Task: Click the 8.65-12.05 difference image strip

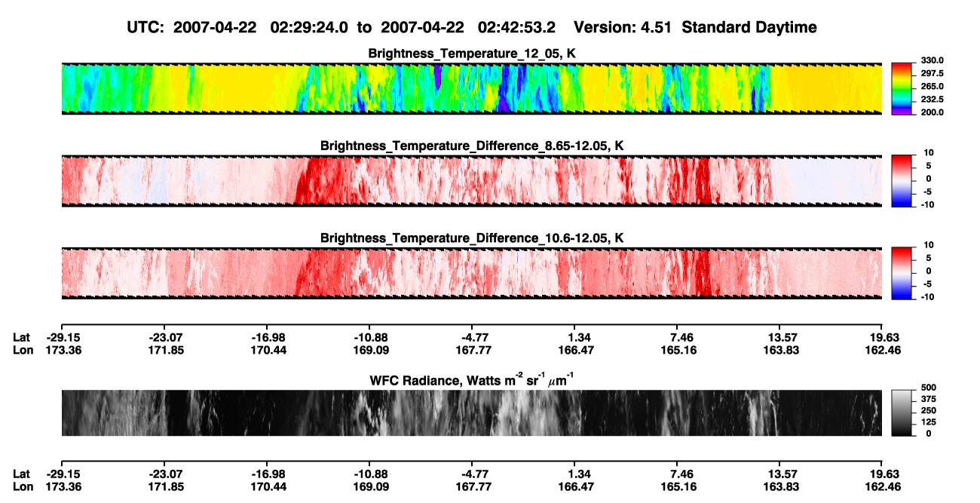Action: (471, 181)
